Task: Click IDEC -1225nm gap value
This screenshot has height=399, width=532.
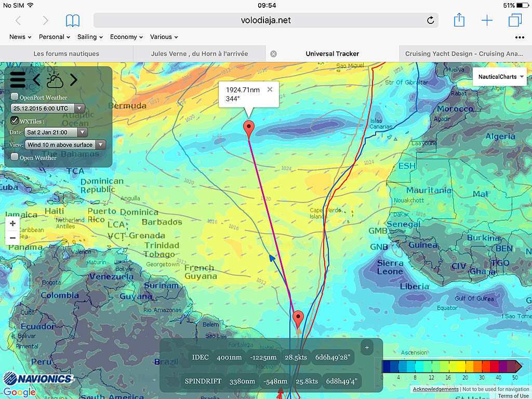Action: (x=263, y=357)
